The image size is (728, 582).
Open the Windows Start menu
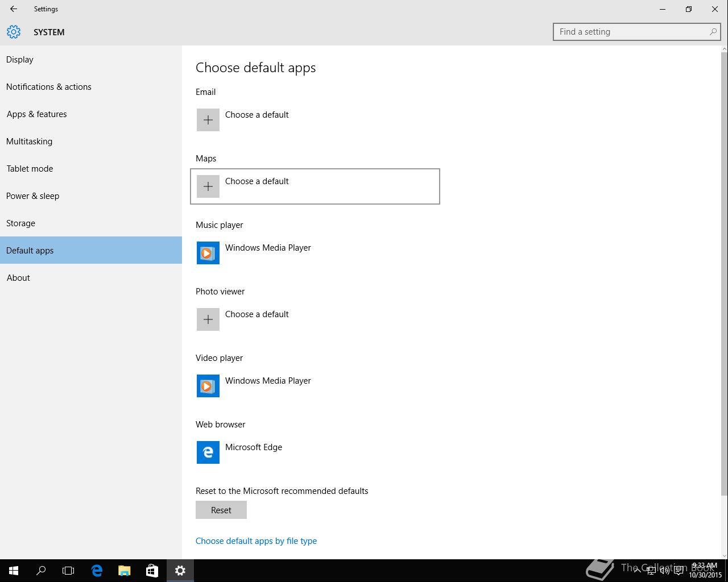[14, 571]
